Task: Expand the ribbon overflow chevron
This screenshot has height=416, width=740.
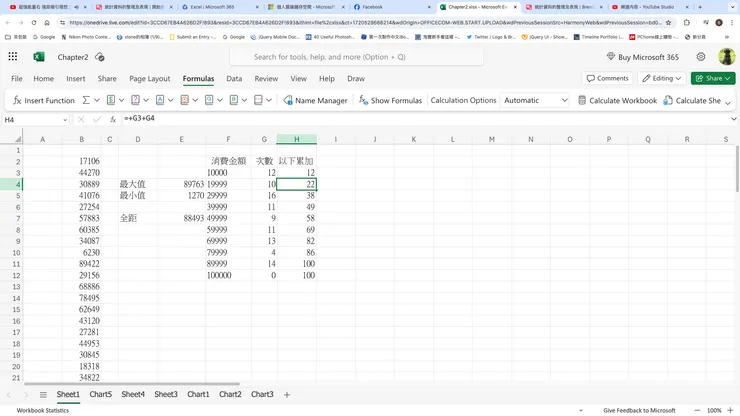Action: [728, 102]
